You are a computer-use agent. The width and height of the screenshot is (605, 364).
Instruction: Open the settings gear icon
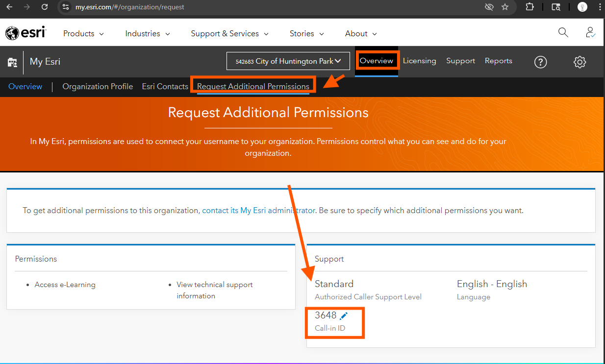click(x=580, y=62)
